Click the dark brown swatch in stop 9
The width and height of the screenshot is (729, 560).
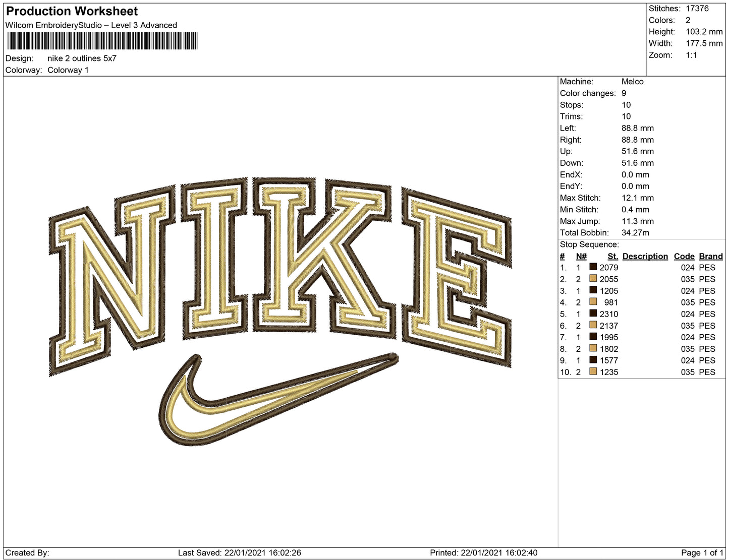point(593,360)
